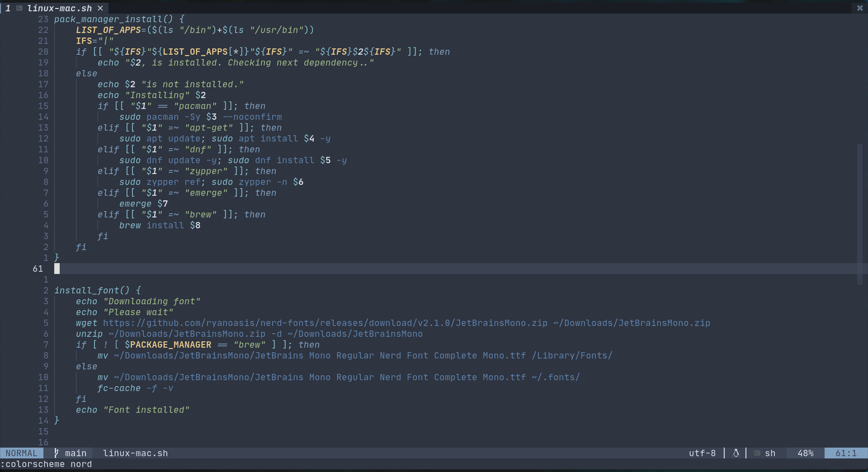
Task: Click the tab number 1 indicator
Action: [8, 8]
